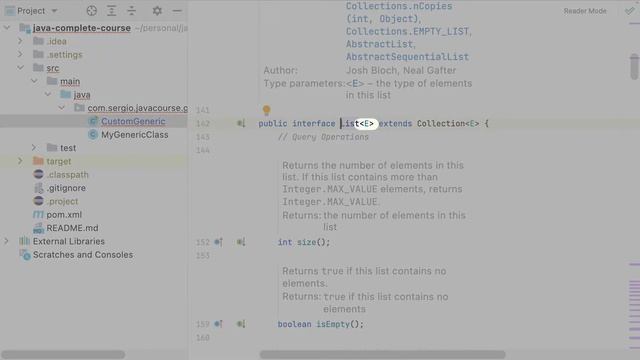Select the MyGenericClass file
This screenshot has width=640, height=360.
point(135,135)
